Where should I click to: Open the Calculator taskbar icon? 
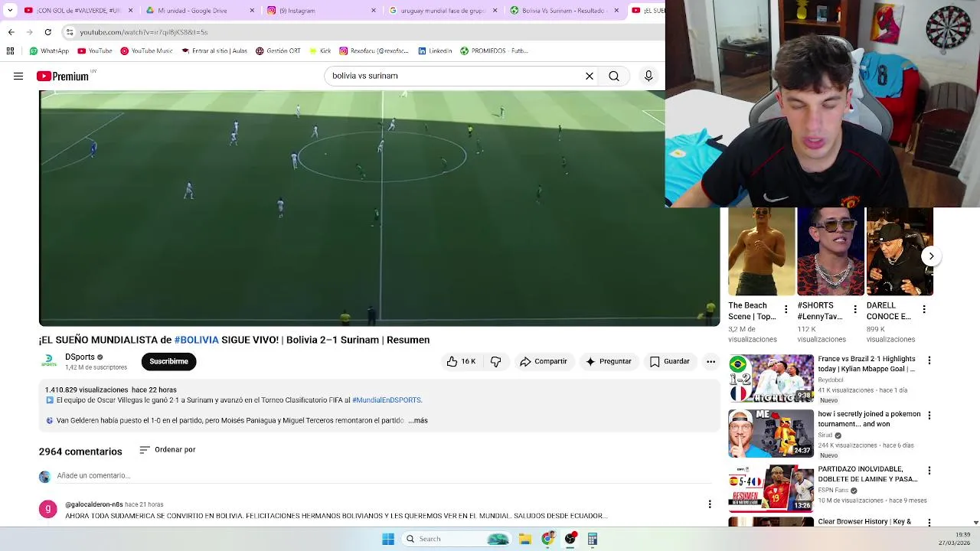click(593, 539)
